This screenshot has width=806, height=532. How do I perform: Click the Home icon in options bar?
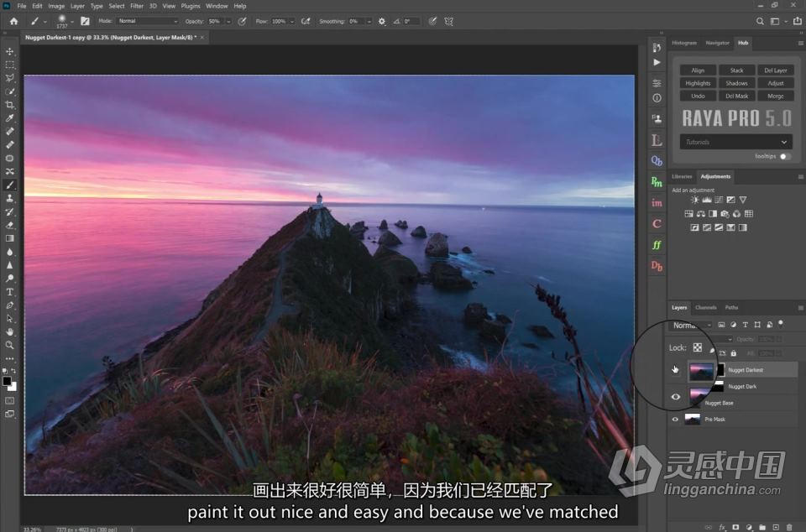point(14,22)
